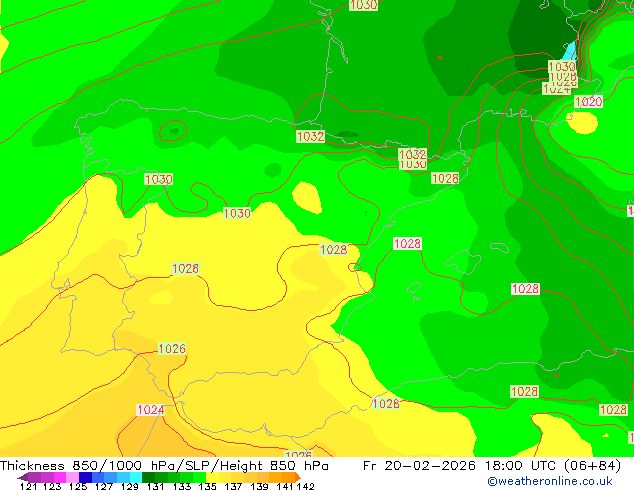
Task: Click the 1032 label stacked above a 1030 label
Action: [x=412, y=154]
